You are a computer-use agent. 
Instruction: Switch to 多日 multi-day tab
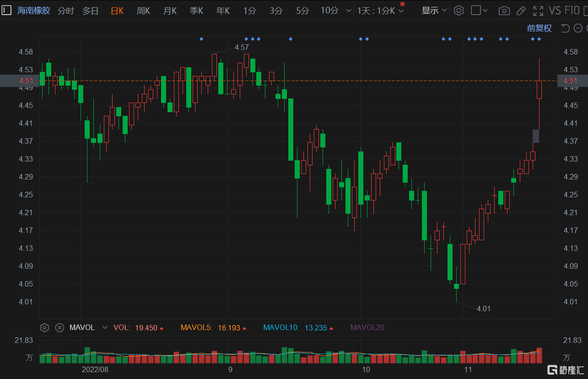[91, 11]
